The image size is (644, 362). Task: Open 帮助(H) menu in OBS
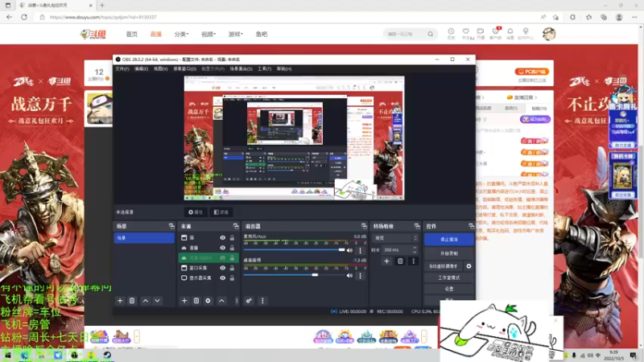284,69
